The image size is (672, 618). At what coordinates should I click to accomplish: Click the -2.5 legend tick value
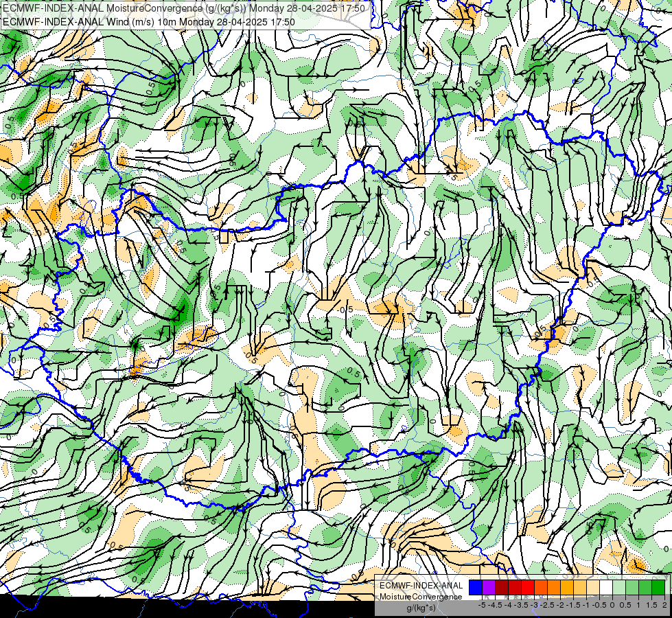tap(547, 605)
